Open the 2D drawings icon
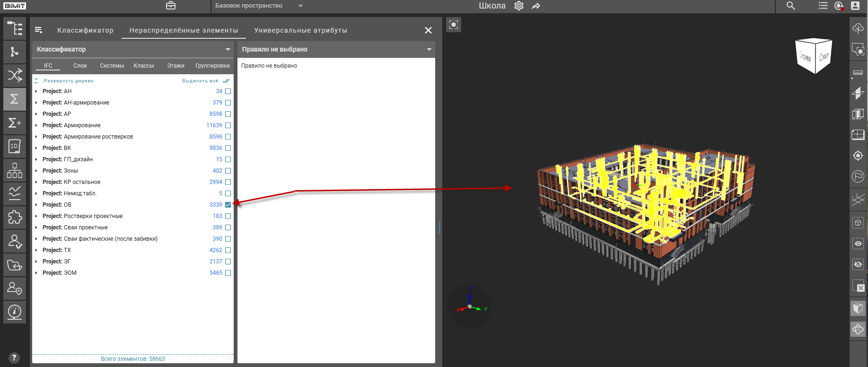This screenshot has width=868, height=367. [x=15, y=146]
